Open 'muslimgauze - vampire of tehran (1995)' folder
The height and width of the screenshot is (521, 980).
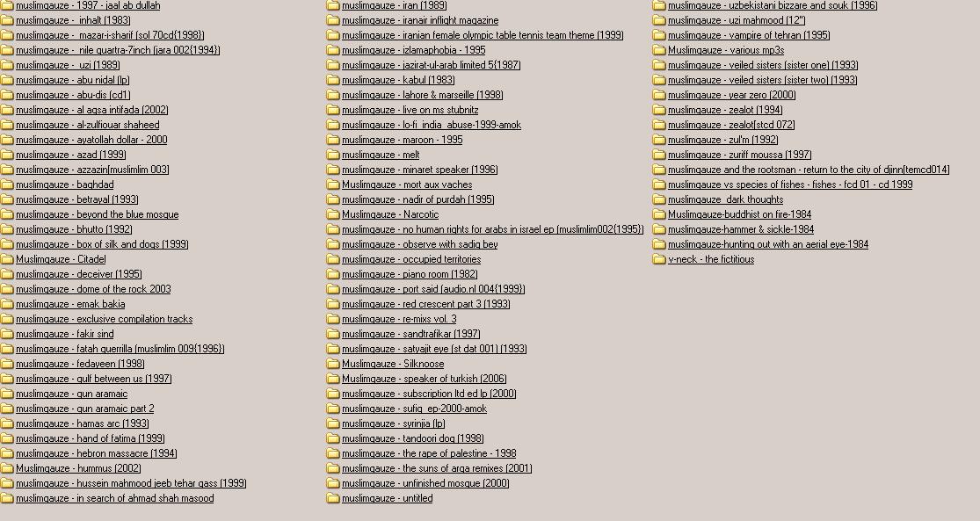point(749,35)
